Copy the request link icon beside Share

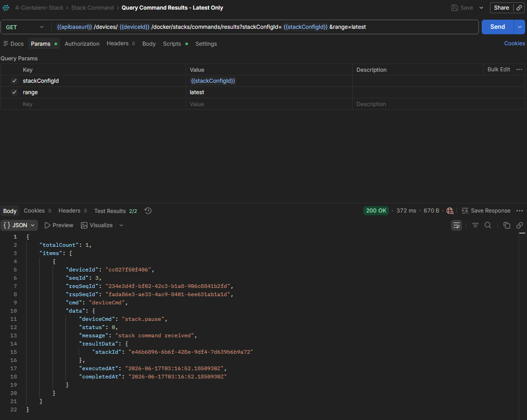click(519, 8)
